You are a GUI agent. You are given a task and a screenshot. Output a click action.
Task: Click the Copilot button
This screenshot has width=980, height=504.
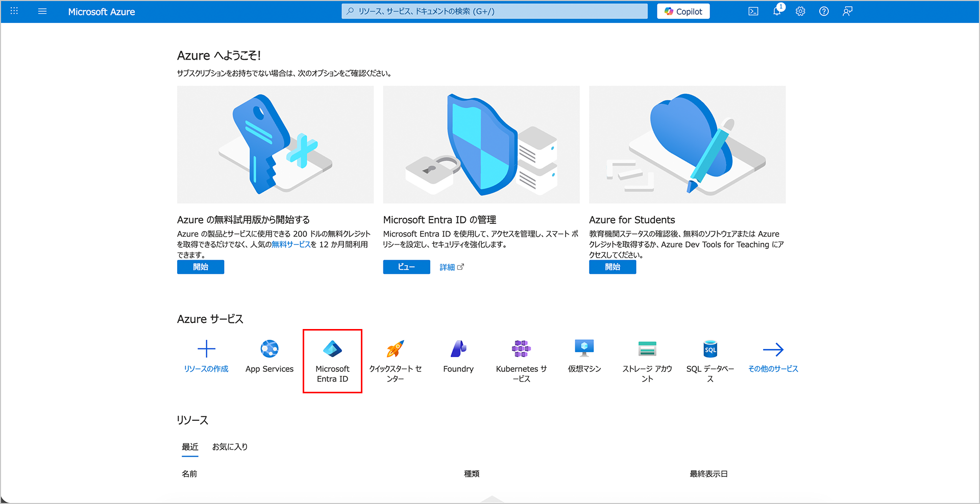click(x=683, y=11)
